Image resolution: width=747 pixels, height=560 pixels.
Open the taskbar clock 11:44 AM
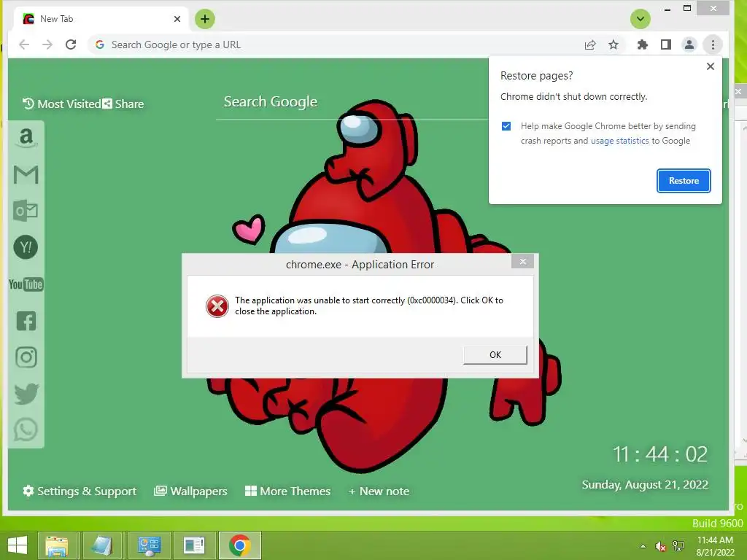(x=715, y=546)
